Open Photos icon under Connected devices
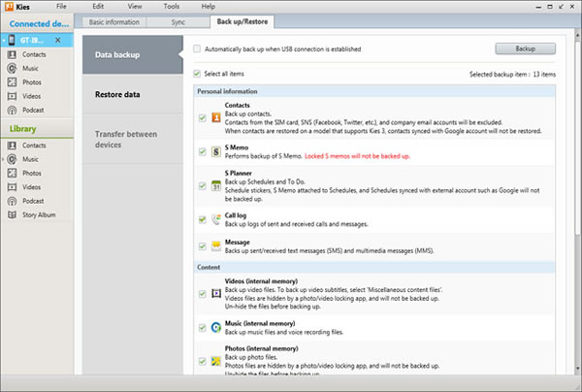The height and width of the screenshot is (392, 582). tap(14, 83)
